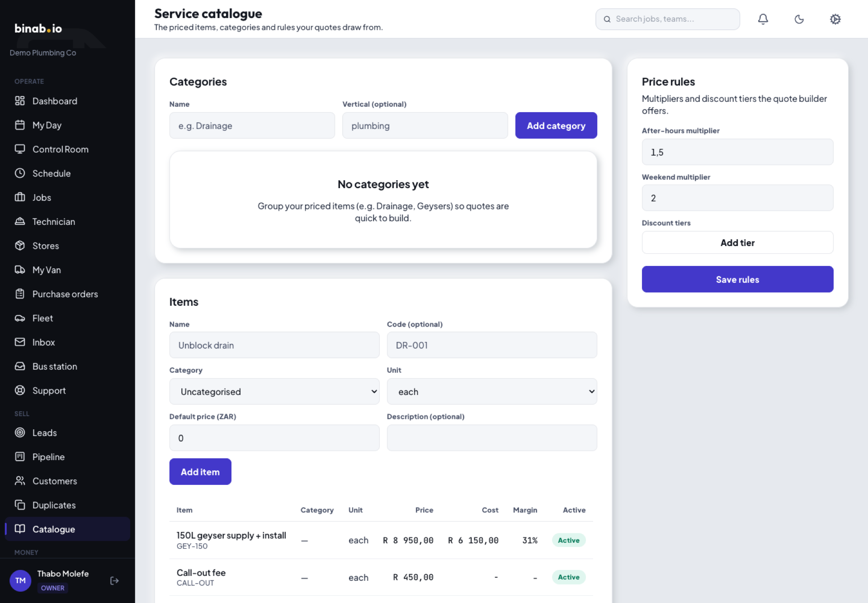Click the My Day calendar icon
This screenshot has height=603, width=868.
click(x=20, y=125)
